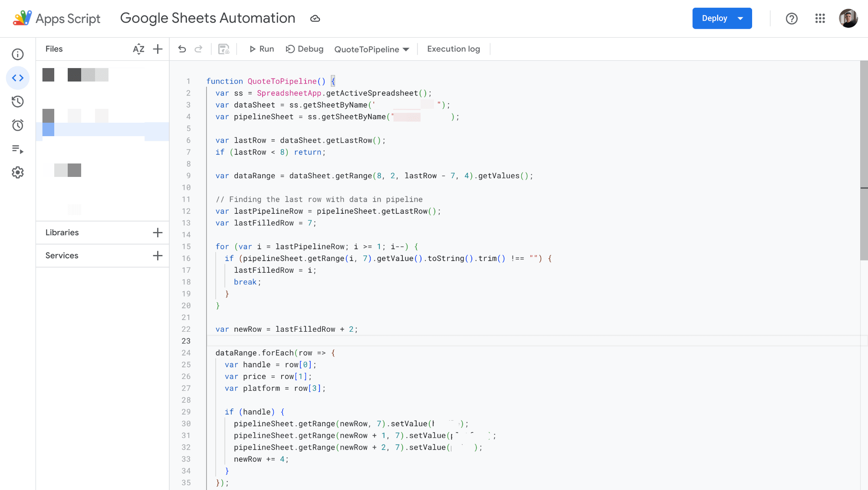Click 'var platform' on line 27

(x=253, y=389)
